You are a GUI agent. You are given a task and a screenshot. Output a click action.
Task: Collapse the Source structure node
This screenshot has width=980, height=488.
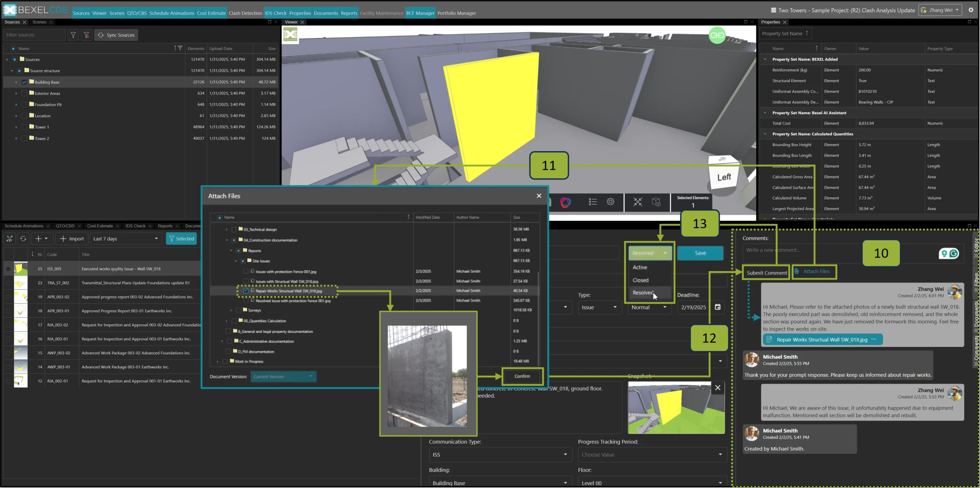tap(11, 71)
